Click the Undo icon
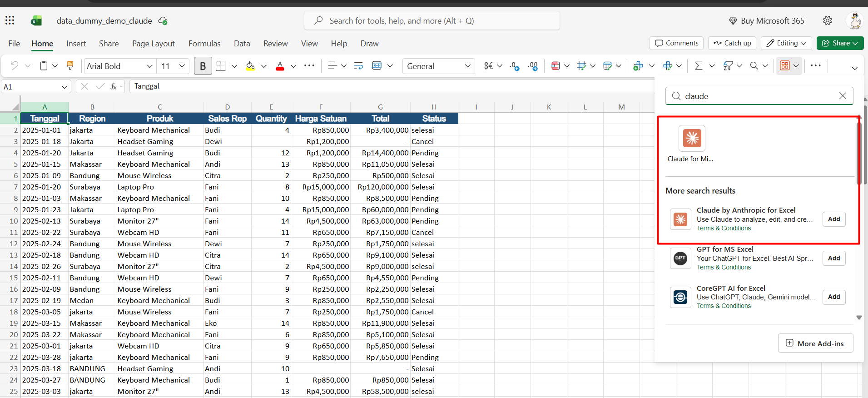Screen dimensions: 868x398 [x=15, y=66]
